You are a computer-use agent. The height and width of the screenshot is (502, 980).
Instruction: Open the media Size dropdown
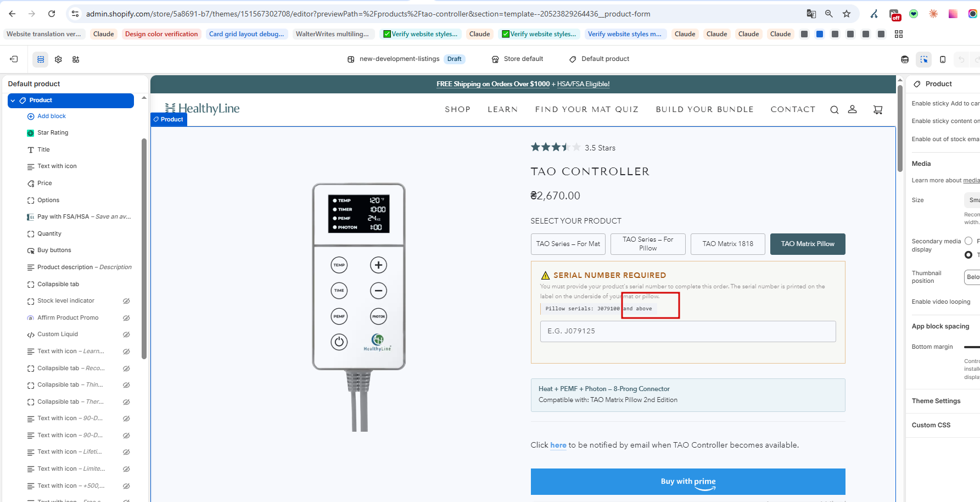pyautogui.click(x=972, y=200)
